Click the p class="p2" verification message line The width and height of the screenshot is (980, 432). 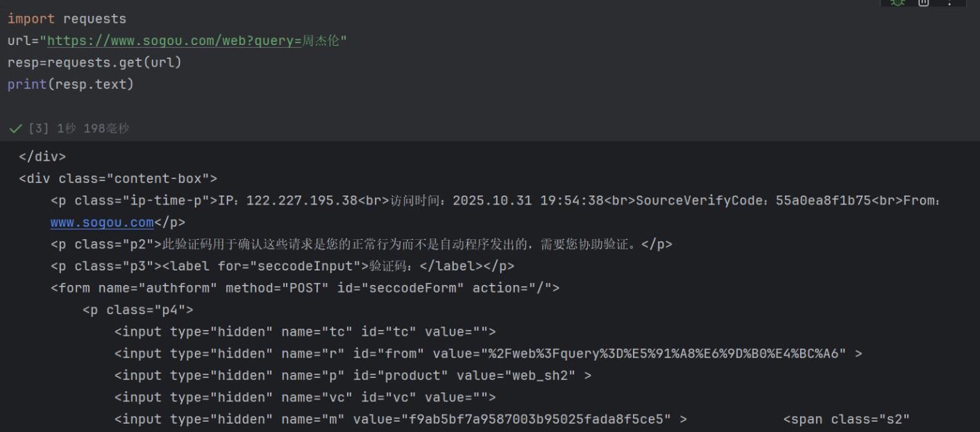(362, 245)
